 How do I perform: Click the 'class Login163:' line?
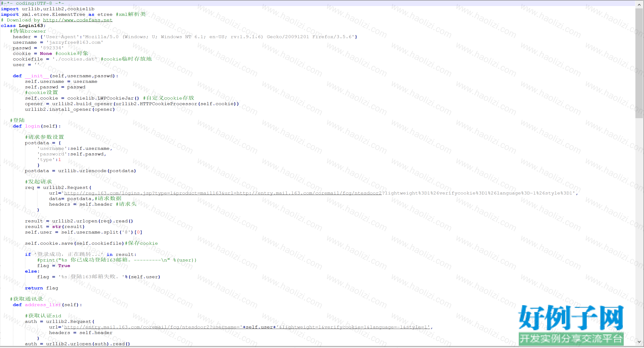[x=23, y=26]
